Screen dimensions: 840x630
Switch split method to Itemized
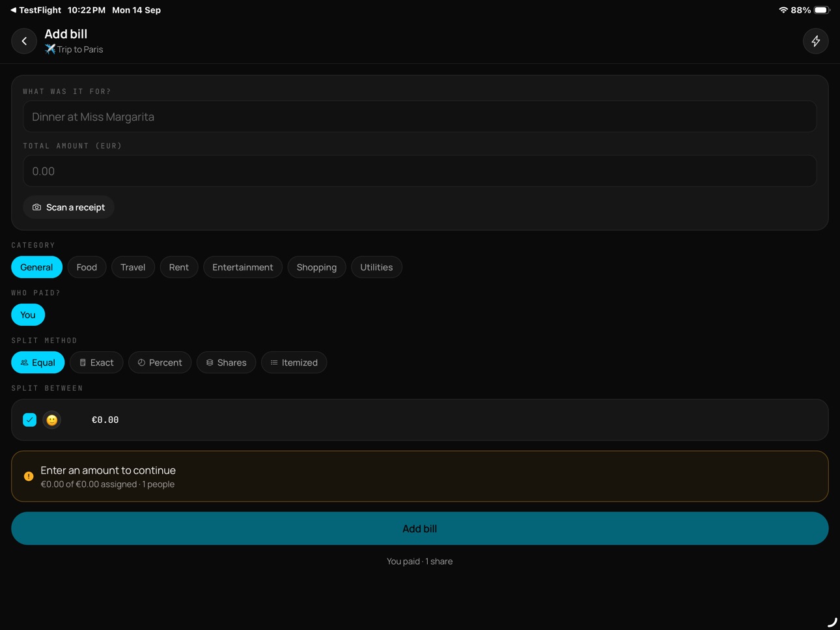pos(294,362)
